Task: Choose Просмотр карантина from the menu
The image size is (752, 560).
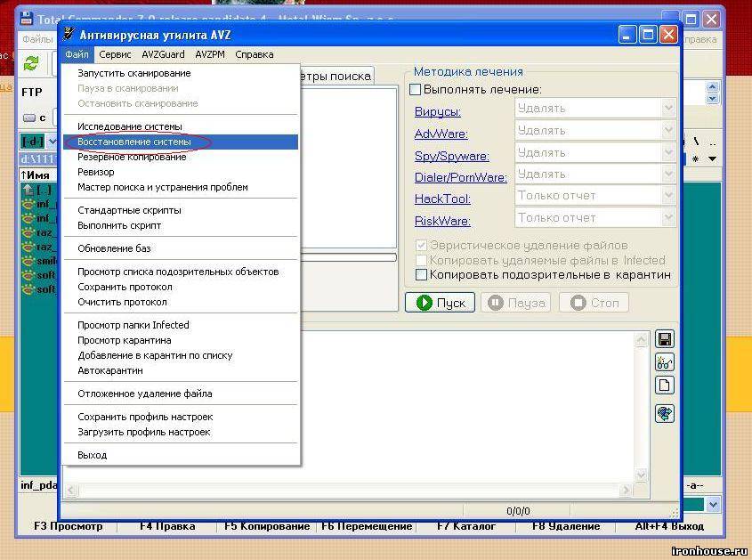Action: tap(181, 340)
